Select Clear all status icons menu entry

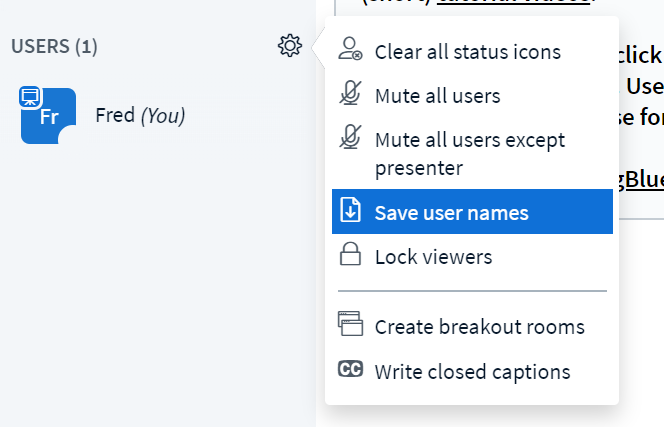[467, 52]
